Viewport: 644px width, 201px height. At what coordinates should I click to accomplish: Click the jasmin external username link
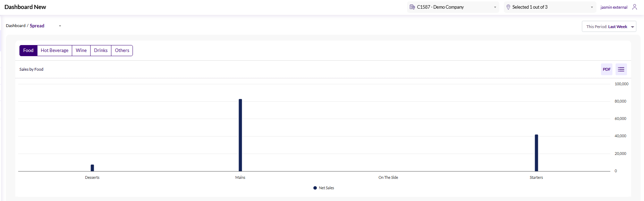click(614, 7)
